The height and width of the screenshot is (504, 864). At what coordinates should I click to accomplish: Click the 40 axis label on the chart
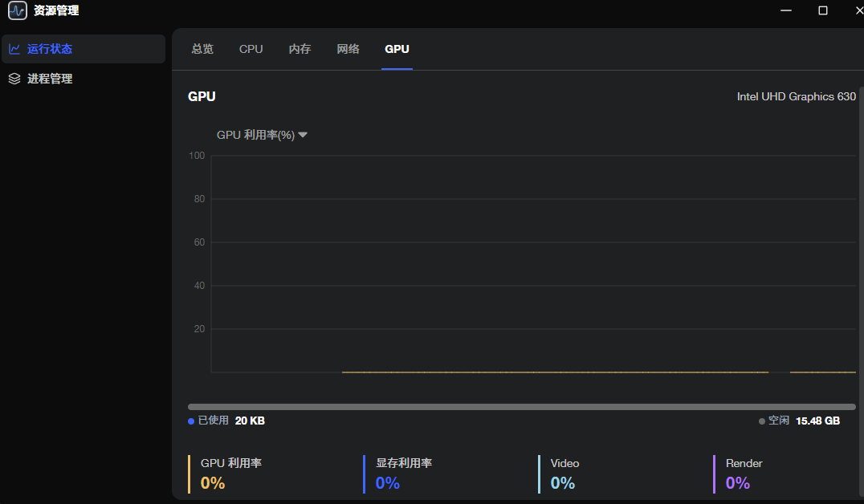[x=199, y=286]
